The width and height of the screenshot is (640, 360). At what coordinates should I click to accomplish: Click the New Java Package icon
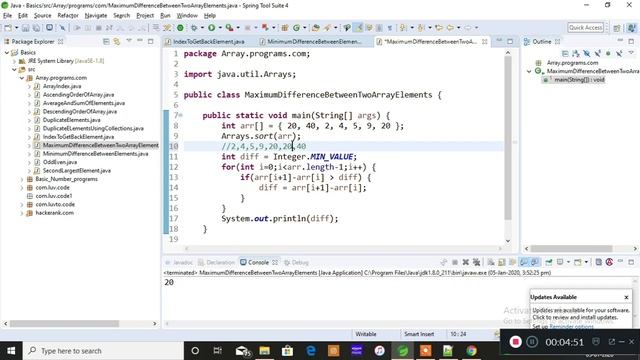(285, 28)
